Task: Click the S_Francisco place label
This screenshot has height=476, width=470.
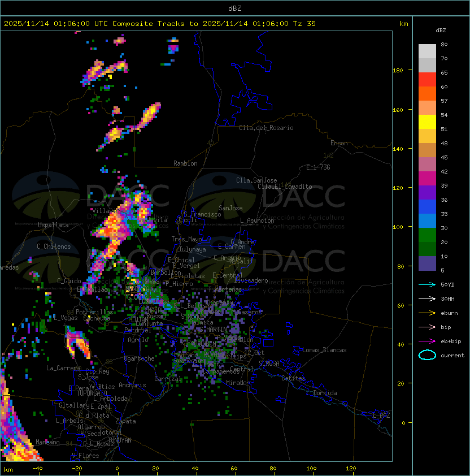Action: coord(202,214)
